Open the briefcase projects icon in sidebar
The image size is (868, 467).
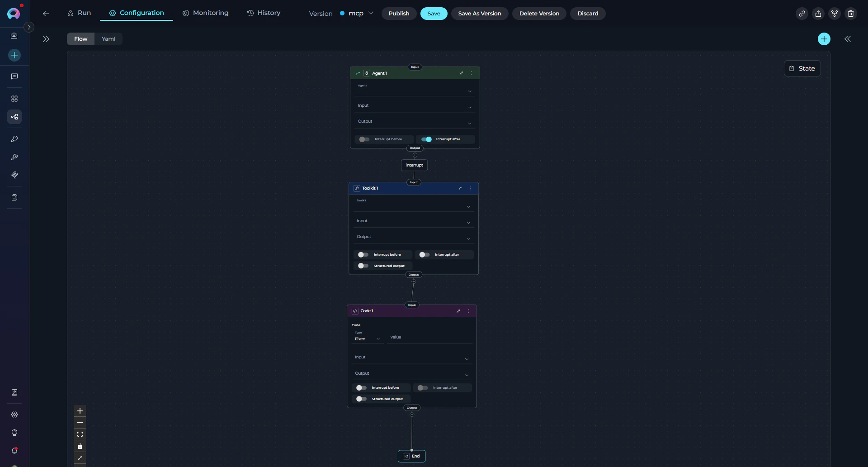(14, 36)
